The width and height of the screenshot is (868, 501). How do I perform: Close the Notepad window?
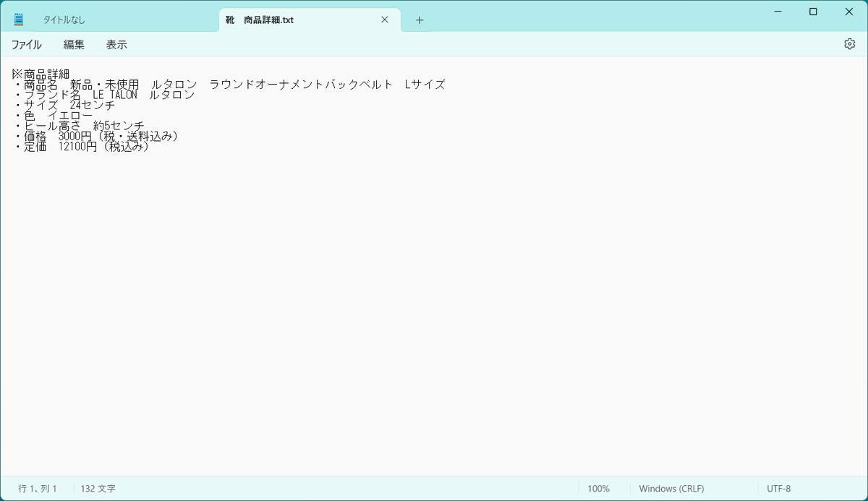pos(849,12)
